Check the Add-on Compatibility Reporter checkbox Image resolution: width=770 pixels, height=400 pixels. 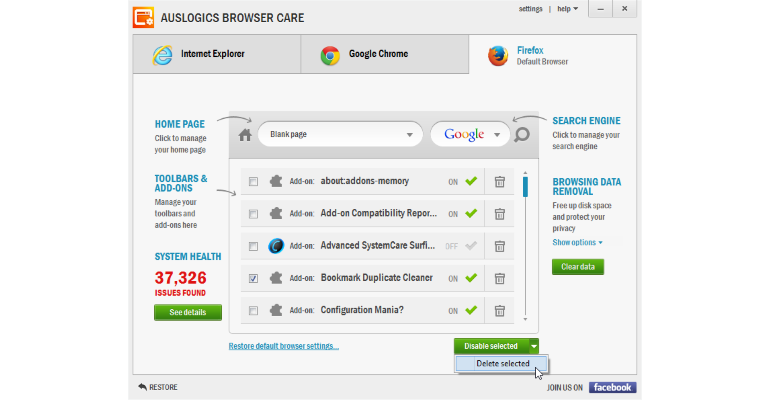pos(253,214)
